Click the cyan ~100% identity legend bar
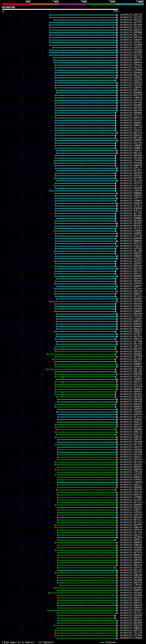The width and height of the screenshot is (146, 644). coord(130,4)
